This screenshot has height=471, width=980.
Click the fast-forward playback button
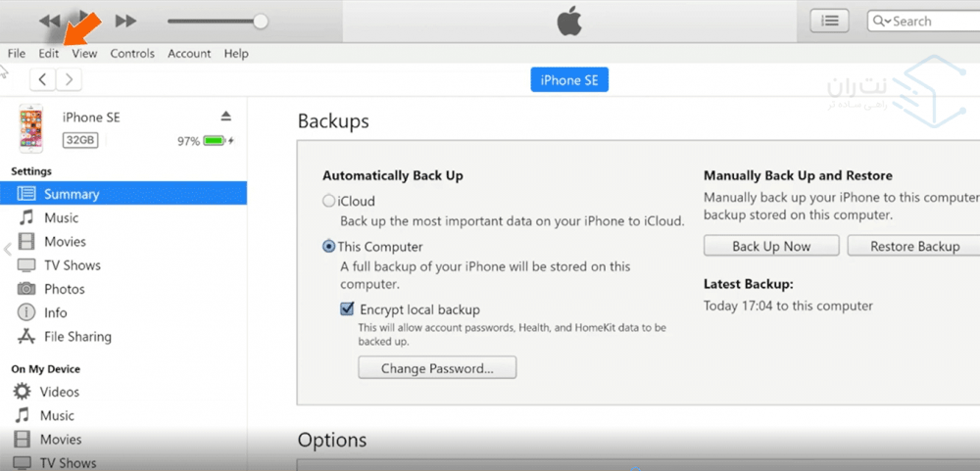125,21
